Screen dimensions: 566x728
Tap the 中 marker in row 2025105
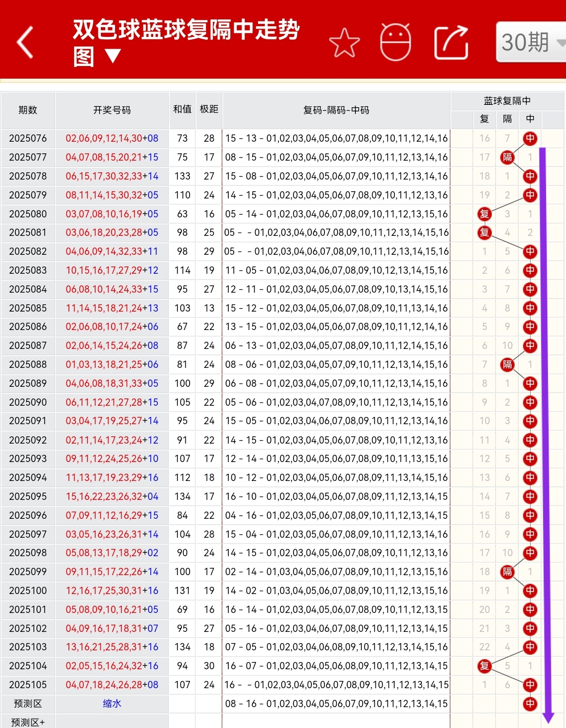530,685
